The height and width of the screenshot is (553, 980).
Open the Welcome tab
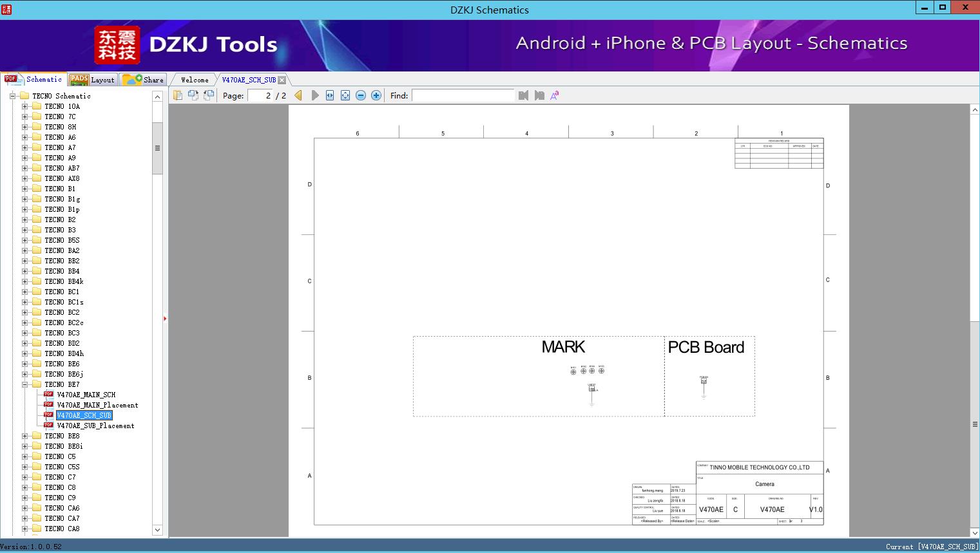point(195,80)
